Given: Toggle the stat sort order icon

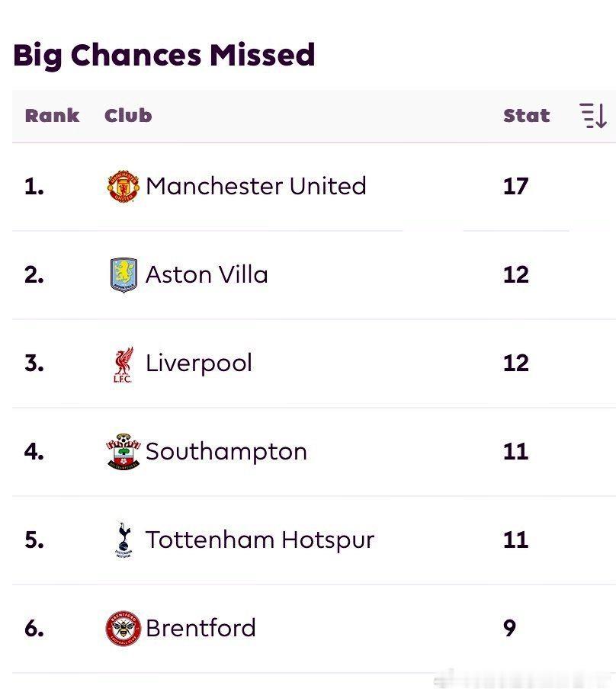Looking at the screenshot, I should [x=593, y=116].
